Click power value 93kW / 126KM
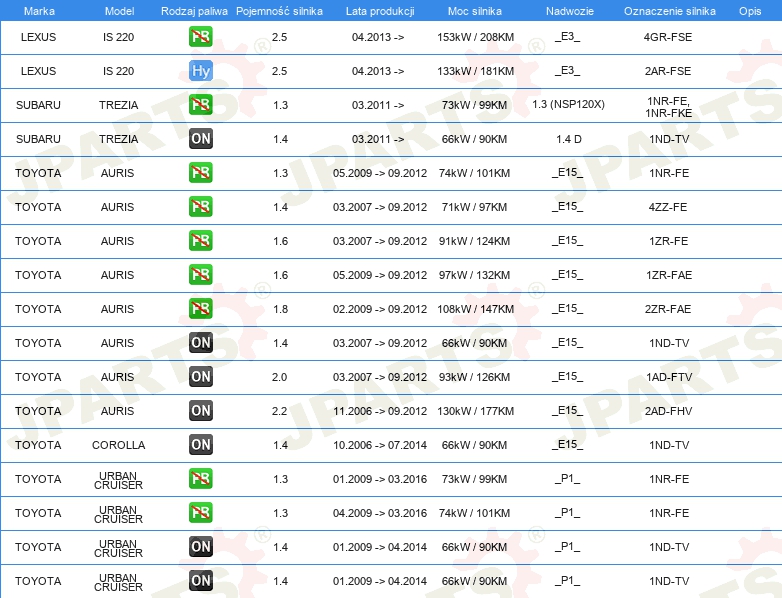Screen dimensions: 782x598 pos(474,377)
